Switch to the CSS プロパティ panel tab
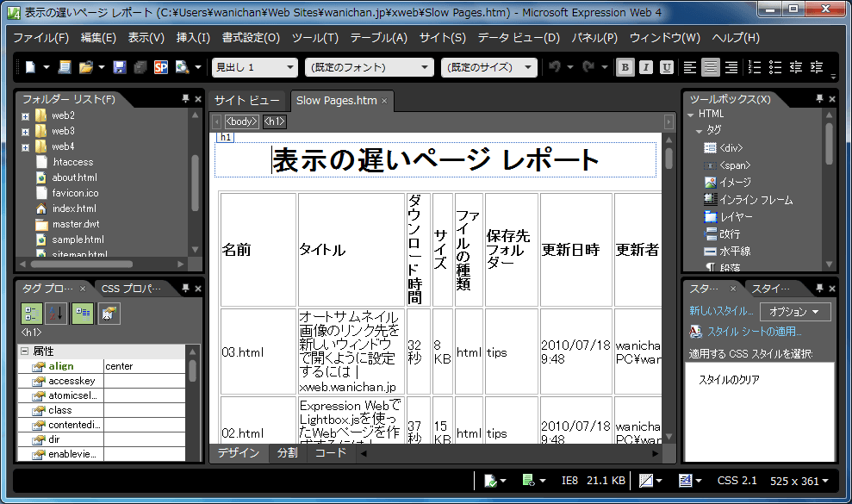Viewport: 852px width, 504px height. (x=131, y=289)
